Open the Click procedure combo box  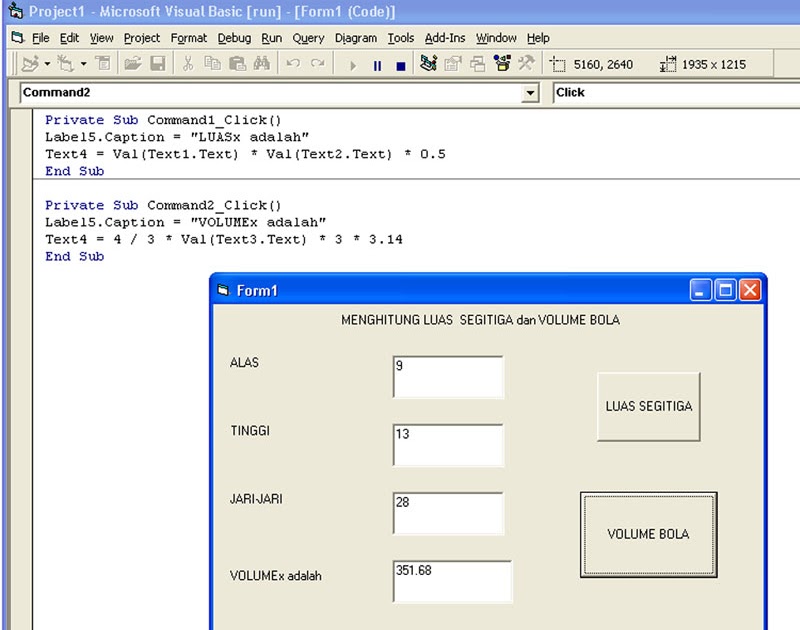coord(676,93)
